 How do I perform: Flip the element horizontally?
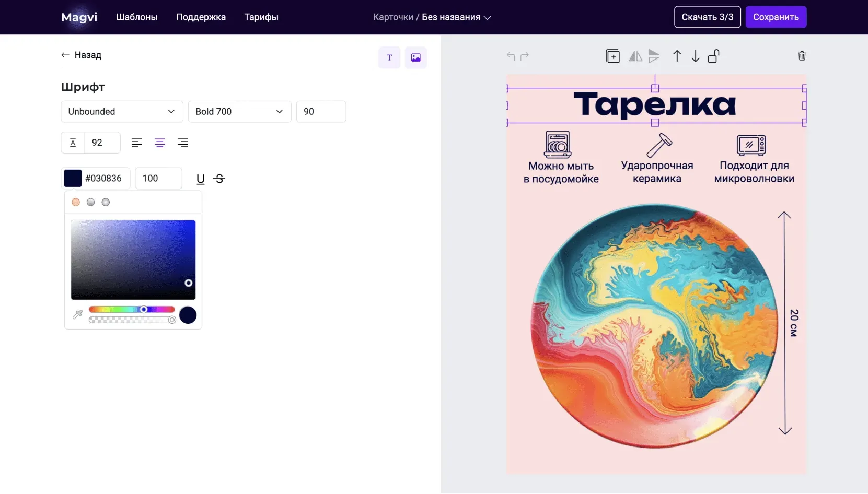(635, 56)
